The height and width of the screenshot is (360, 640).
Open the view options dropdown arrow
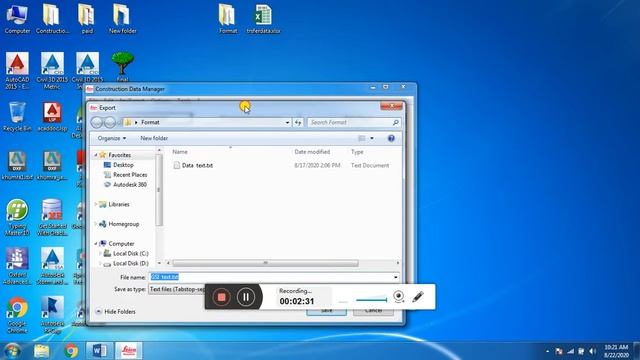(372, 138)
